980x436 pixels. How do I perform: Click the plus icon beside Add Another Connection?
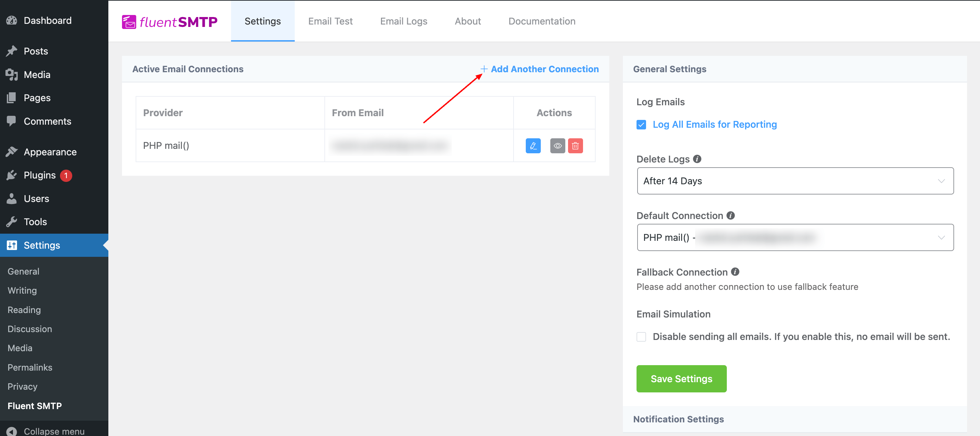[484, 69]
